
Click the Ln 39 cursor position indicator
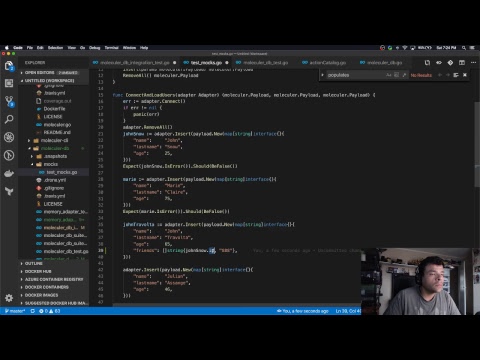point(348,311)
